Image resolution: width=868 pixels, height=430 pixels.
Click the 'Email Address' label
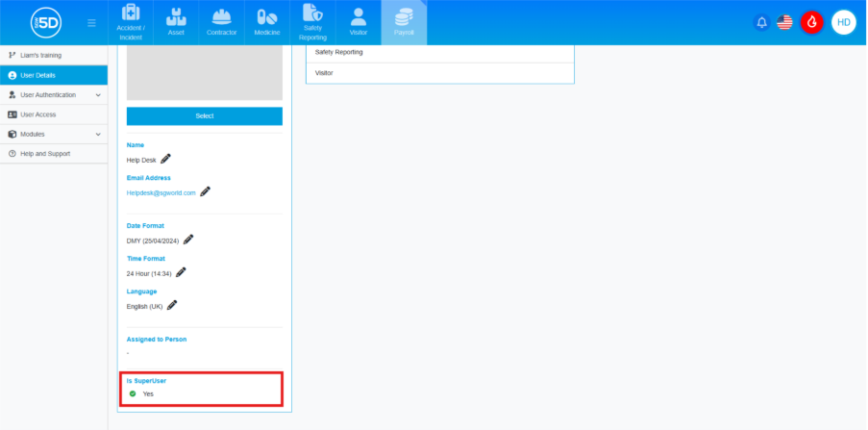click(148, 178)
